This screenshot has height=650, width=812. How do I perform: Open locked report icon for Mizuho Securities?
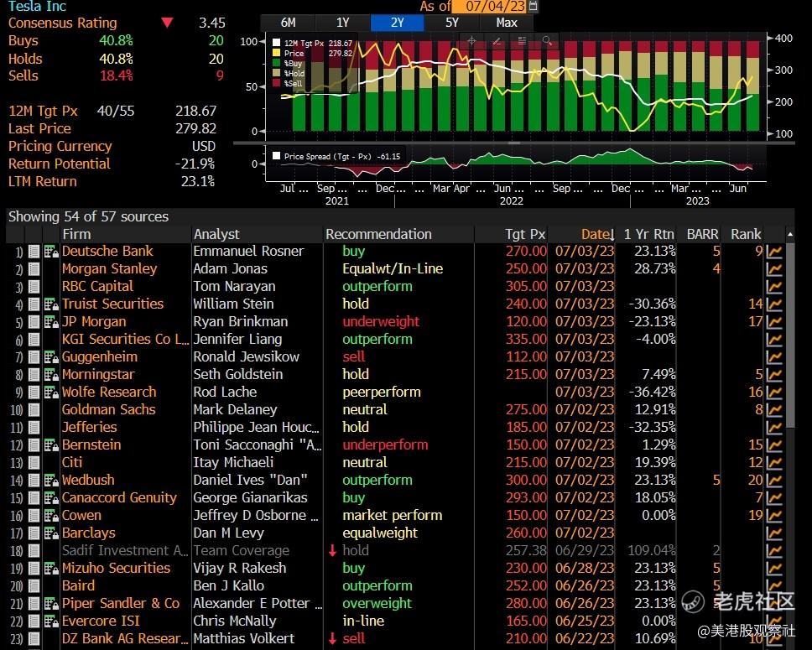pyautogui.click(x=50, y=569)
